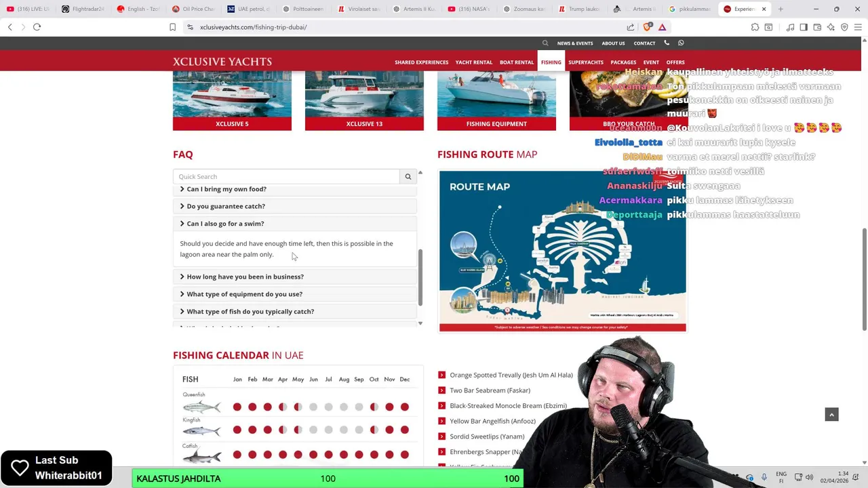Open the site search magnifier icon
Image resolution: width=868 pixels, height=488 pixels.
tap(545, 43)
